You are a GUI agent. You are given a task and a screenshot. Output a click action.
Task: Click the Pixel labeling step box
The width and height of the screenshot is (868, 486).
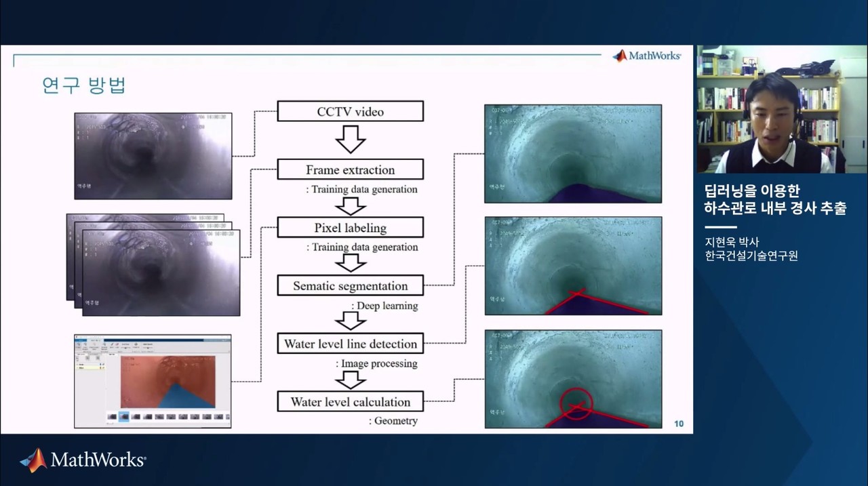tap(351, 227)
